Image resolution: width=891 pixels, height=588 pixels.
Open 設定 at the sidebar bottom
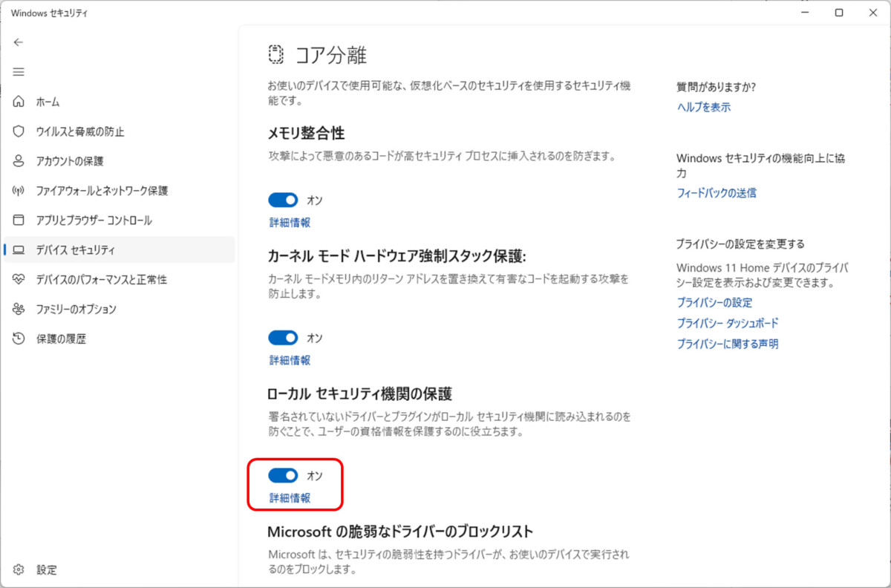pos(46,570)
